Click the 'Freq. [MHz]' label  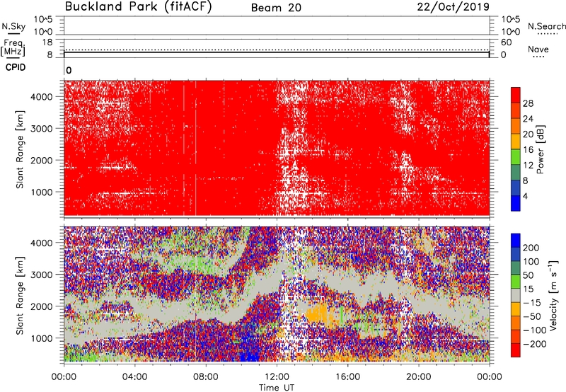(13, 47)
